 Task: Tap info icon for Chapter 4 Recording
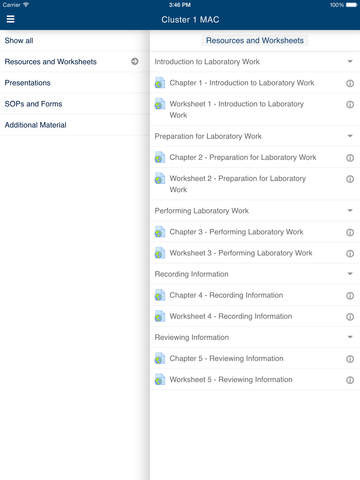(350, 295)
